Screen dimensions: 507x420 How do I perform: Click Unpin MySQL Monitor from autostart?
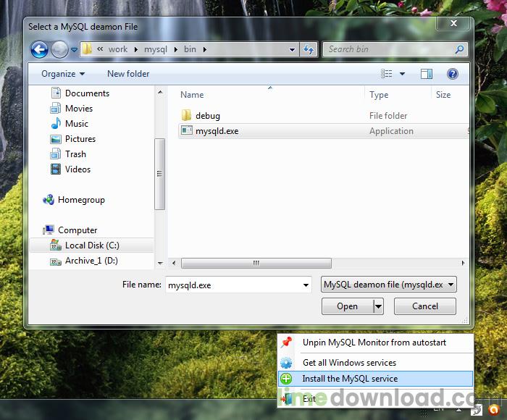click(x=374, y=343)
